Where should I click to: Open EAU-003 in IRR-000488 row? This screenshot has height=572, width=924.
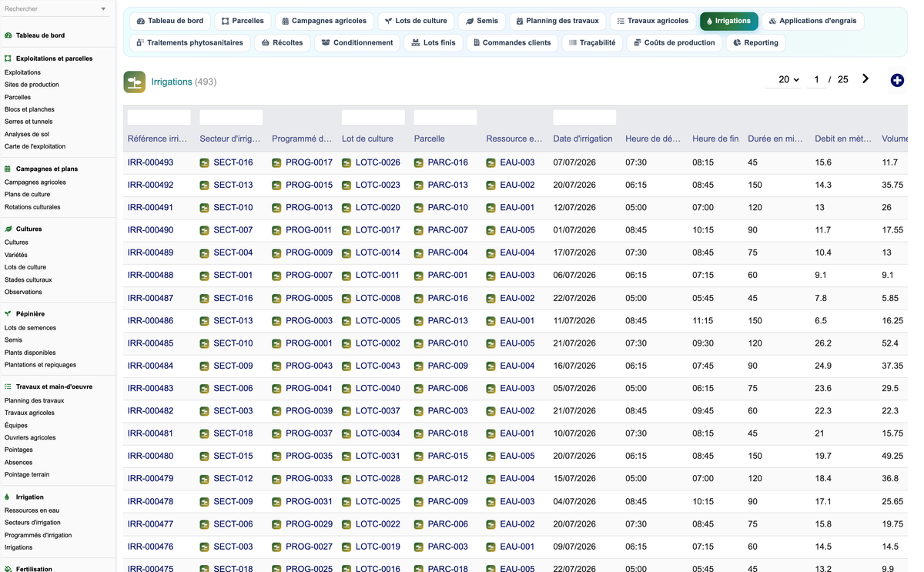pos(517,276)
